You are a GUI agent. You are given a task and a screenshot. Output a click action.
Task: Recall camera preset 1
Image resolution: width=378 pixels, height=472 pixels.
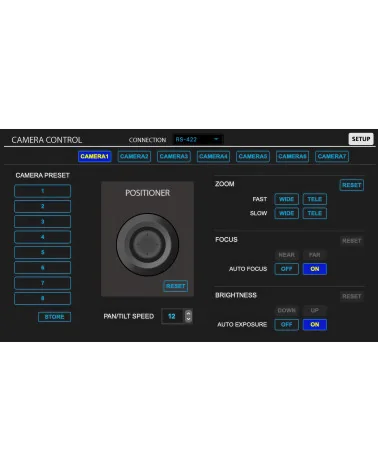point(43,191)
